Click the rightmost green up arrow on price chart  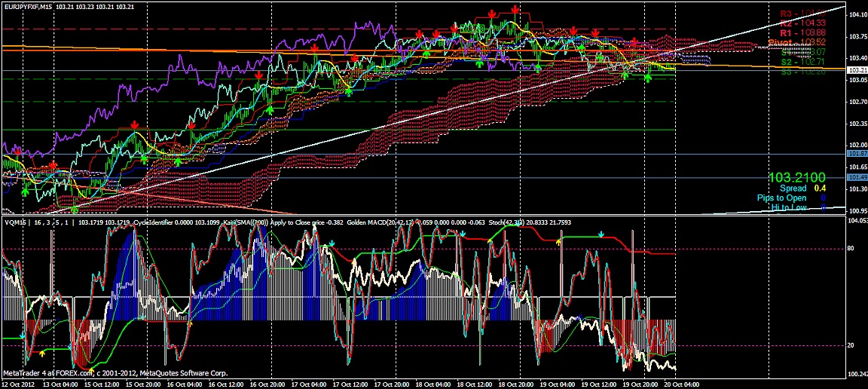(648, 78)
